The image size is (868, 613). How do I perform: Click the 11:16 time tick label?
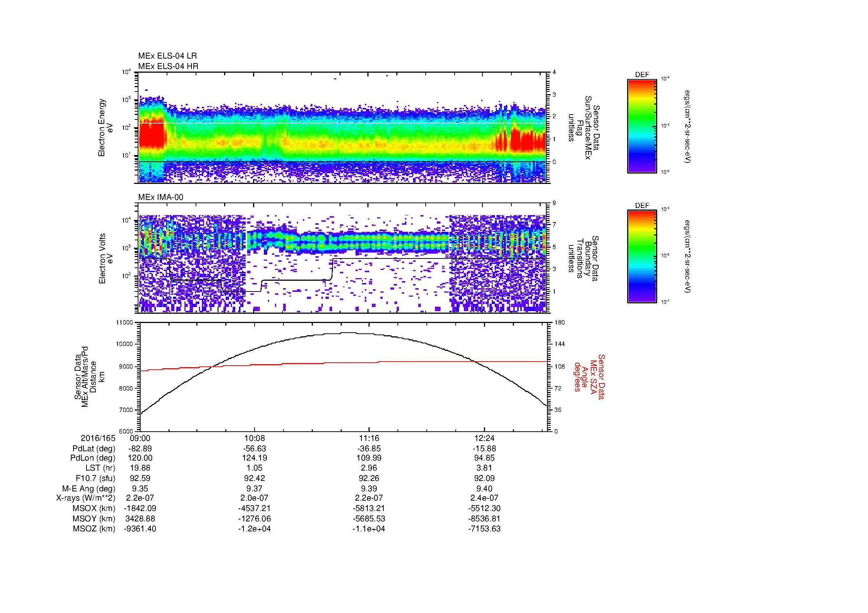(369, 438)
